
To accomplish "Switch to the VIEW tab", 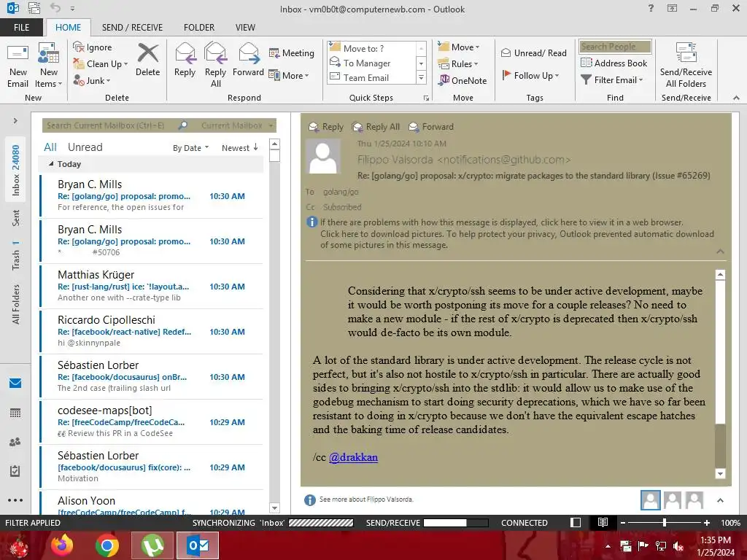I will pos(245,28).
